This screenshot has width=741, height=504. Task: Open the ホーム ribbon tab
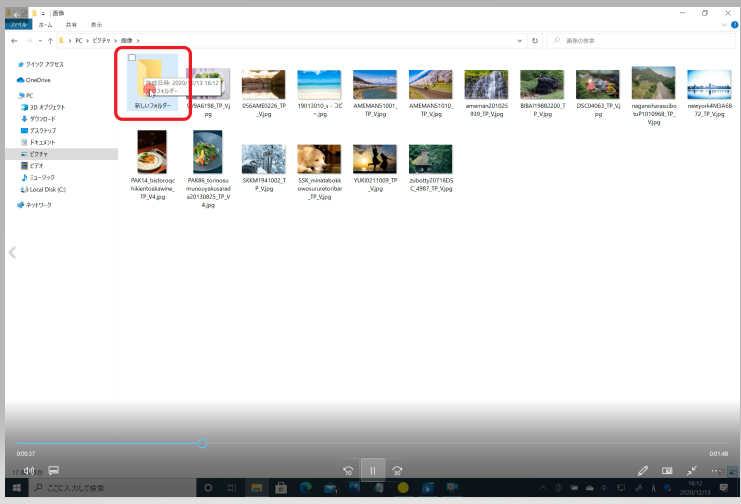(x=45, y=24)
